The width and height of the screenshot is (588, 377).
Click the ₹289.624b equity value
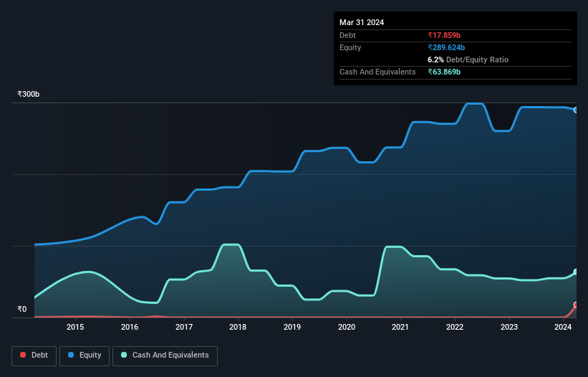tap(446, 47)
